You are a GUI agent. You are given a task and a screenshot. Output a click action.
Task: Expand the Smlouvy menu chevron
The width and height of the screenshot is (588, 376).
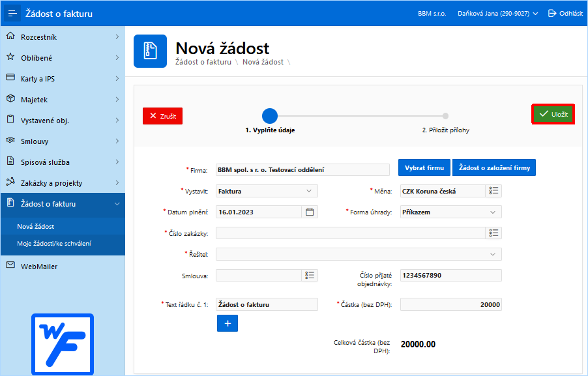(117, 141)
